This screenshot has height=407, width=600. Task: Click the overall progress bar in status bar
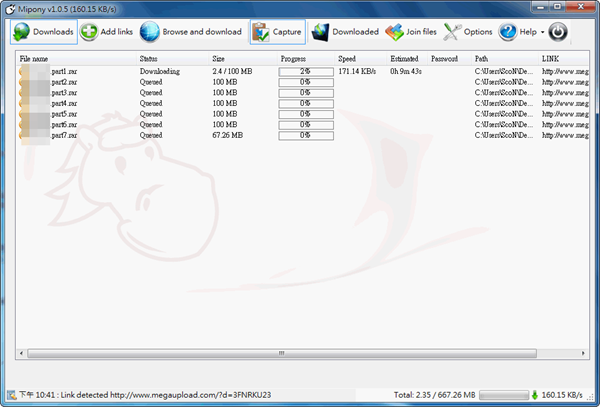click(x=504, y=395)
